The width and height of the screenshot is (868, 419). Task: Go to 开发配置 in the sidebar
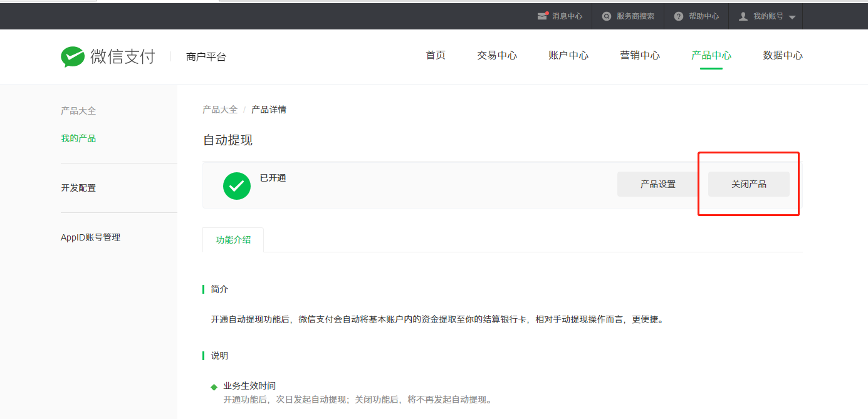tap(78, 188)
